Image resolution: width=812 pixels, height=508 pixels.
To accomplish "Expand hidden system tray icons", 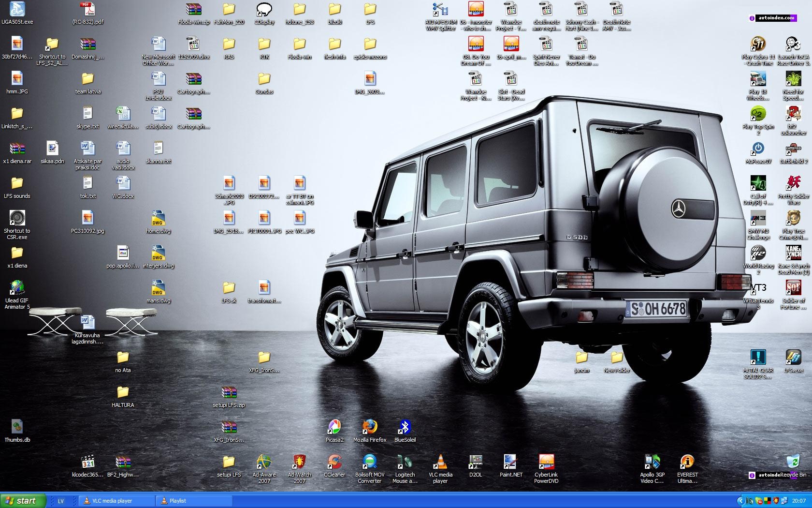I will pyautogui.click(x=740, y=501).
